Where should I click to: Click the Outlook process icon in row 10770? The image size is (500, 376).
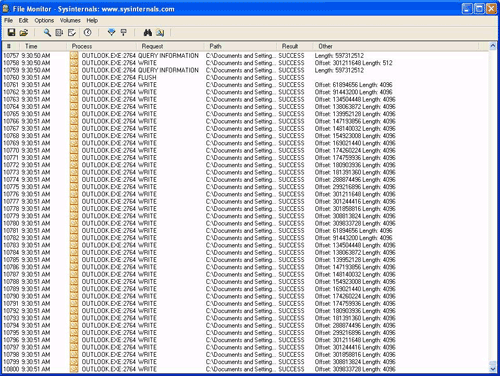(x=74, y=150)
